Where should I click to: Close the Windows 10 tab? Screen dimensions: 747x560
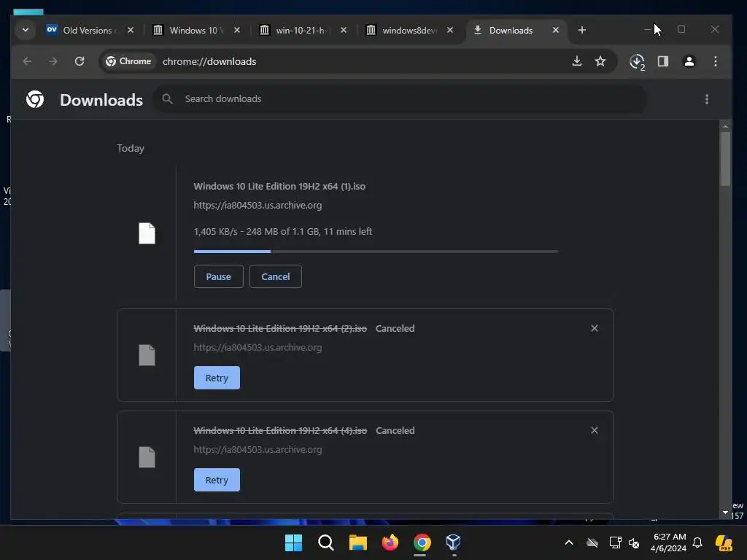(x=237, y=30)
